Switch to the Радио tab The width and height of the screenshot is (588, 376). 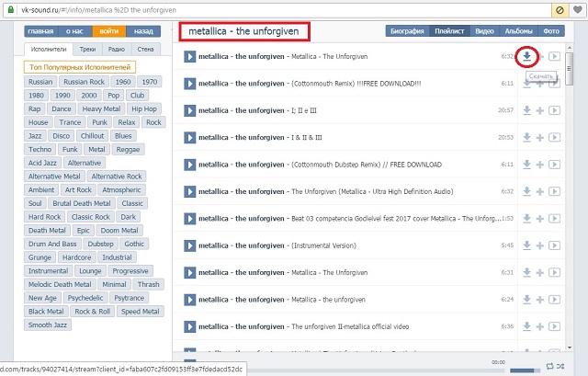pos(117,49)
